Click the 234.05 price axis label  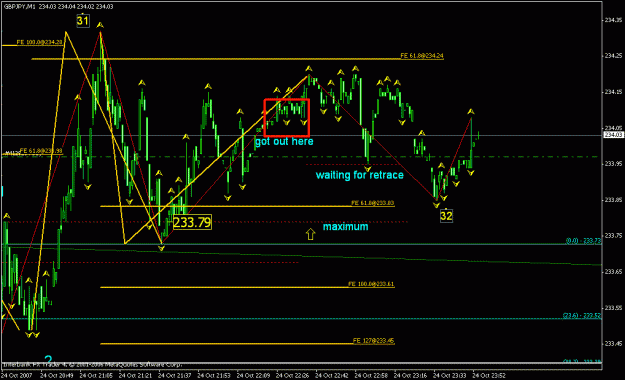click(613, 128)
